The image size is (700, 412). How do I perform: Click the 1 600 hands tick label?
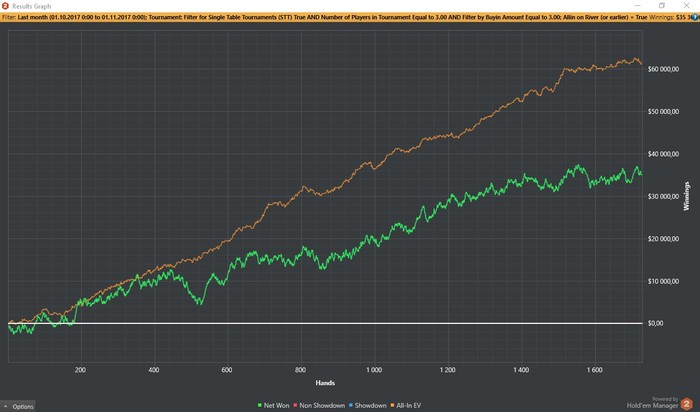595,370
